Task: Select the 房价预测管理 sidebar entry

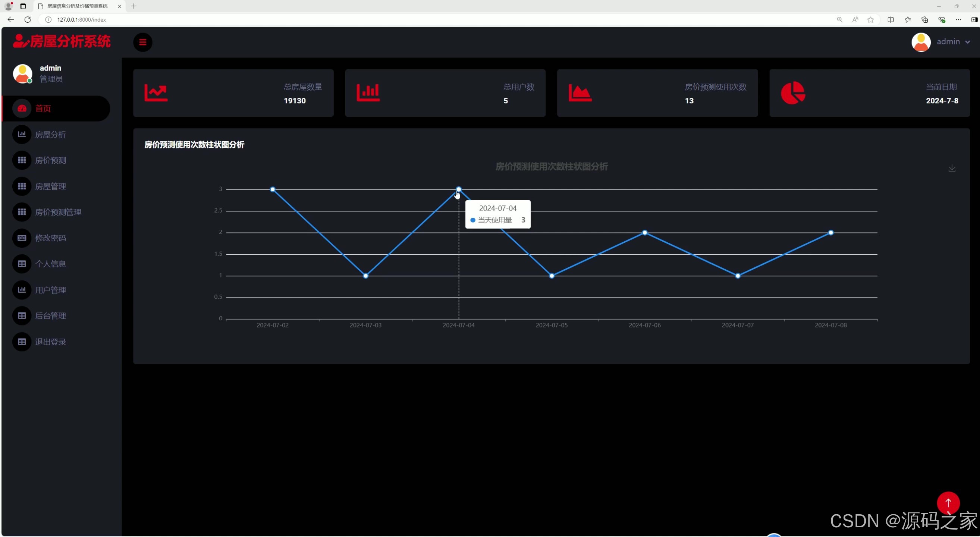Action: [x=58, y=212]
